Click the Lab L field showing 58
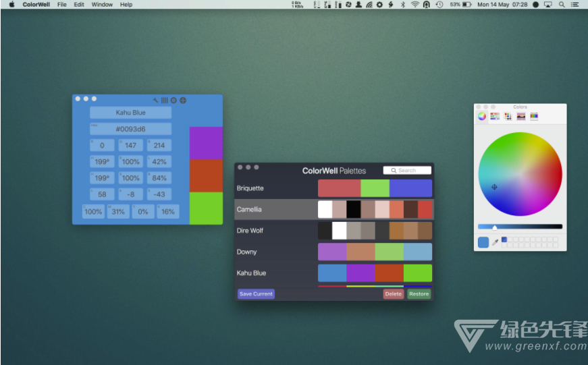588x365 pixels. (102, 194)
